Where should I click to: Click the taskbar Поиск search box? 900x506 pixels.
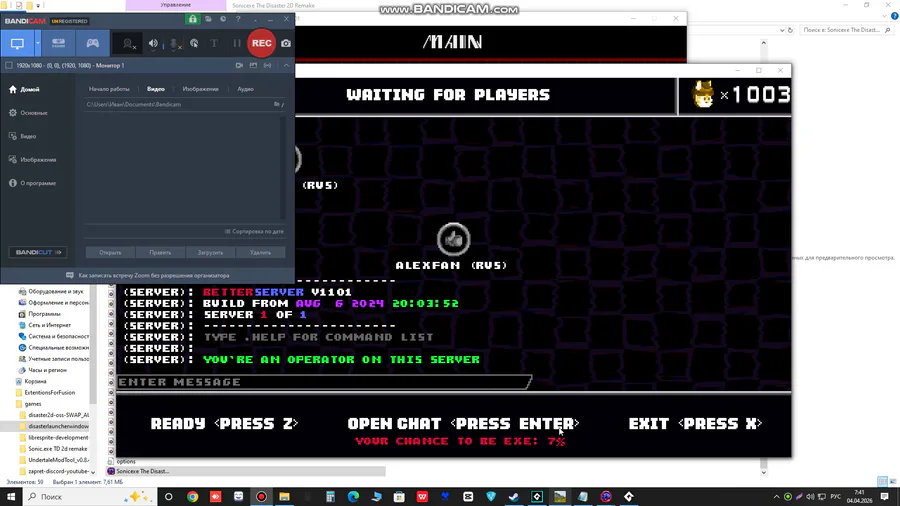[90, 497]
